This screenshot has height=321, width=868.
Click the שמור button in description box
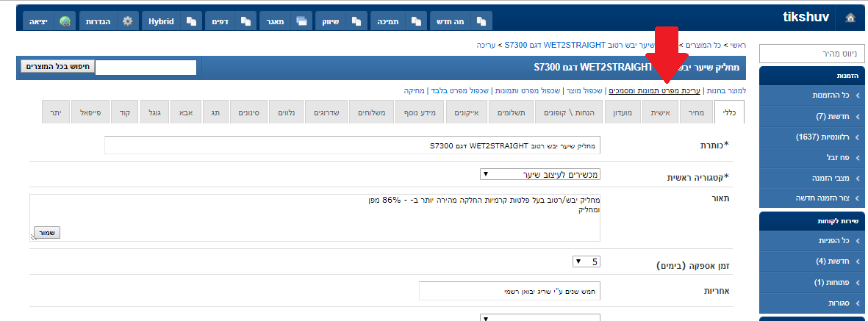(x=47, y=232)
